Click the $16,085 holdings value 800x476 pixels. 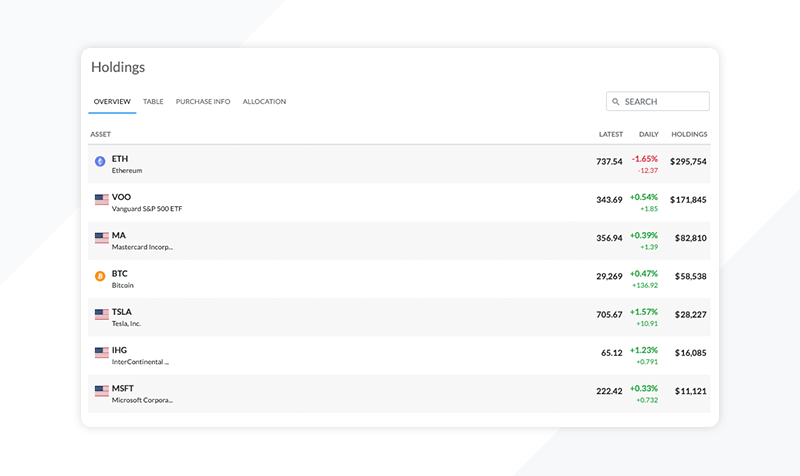pyautogui.click(x=691, y=353)
